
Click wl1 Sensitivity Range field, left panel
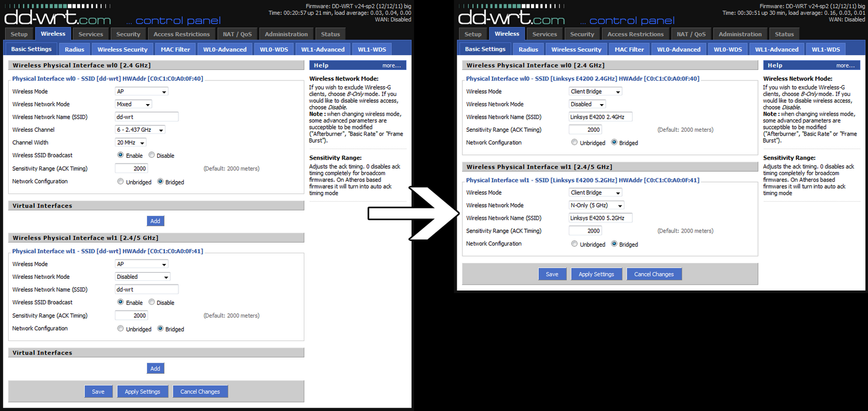click(x=131, y=316)
